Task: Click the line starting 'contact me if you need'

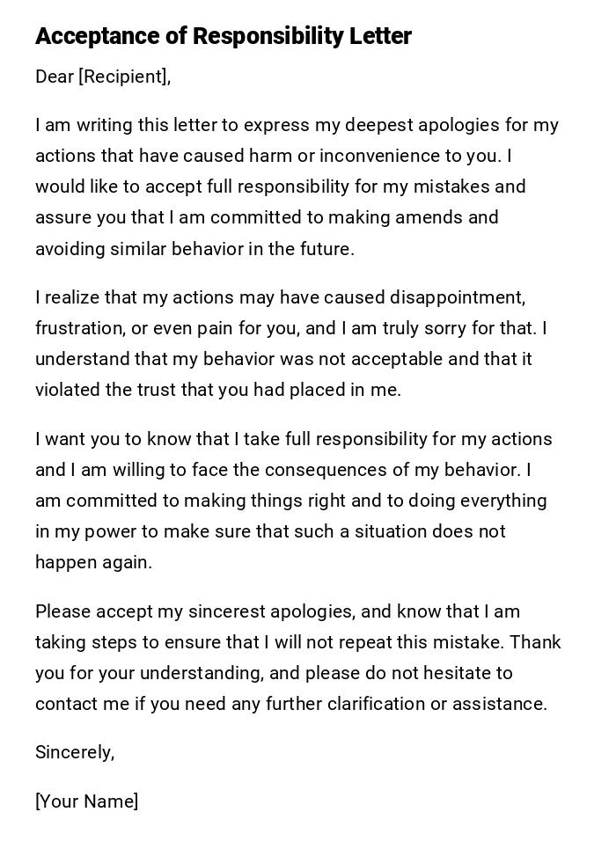Action: [291, 704]
